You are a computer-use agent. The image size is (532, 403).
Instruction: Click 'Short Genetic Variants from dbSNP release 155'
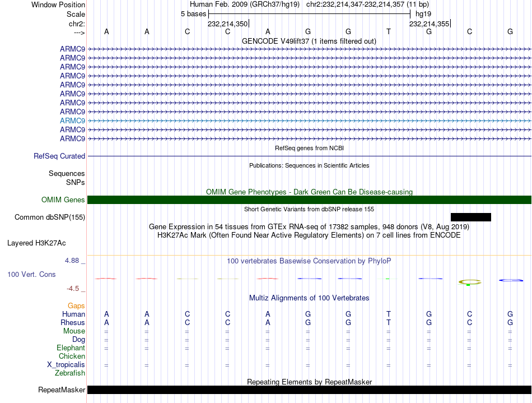pos(309,209)
